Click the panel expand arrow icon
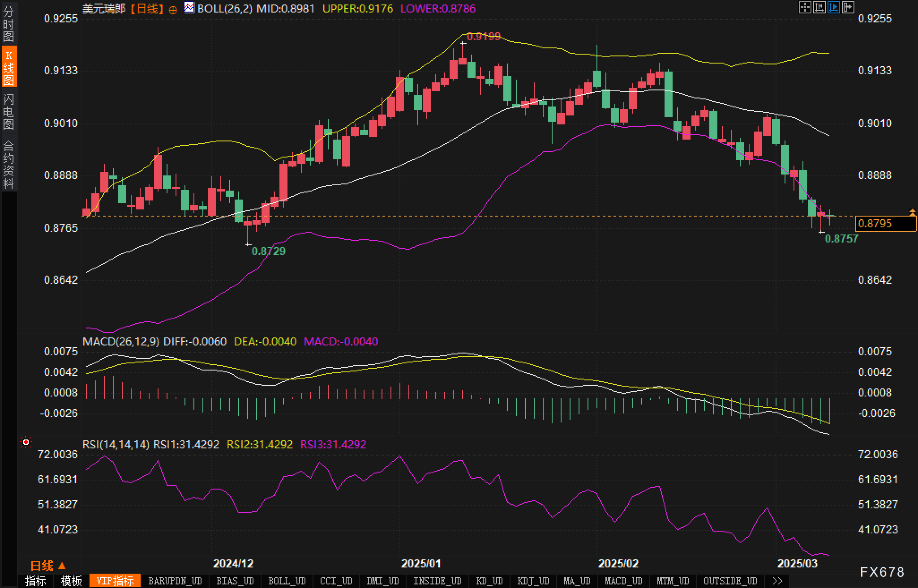Viewport: 918px width, 588px height. tap(848, 7)
